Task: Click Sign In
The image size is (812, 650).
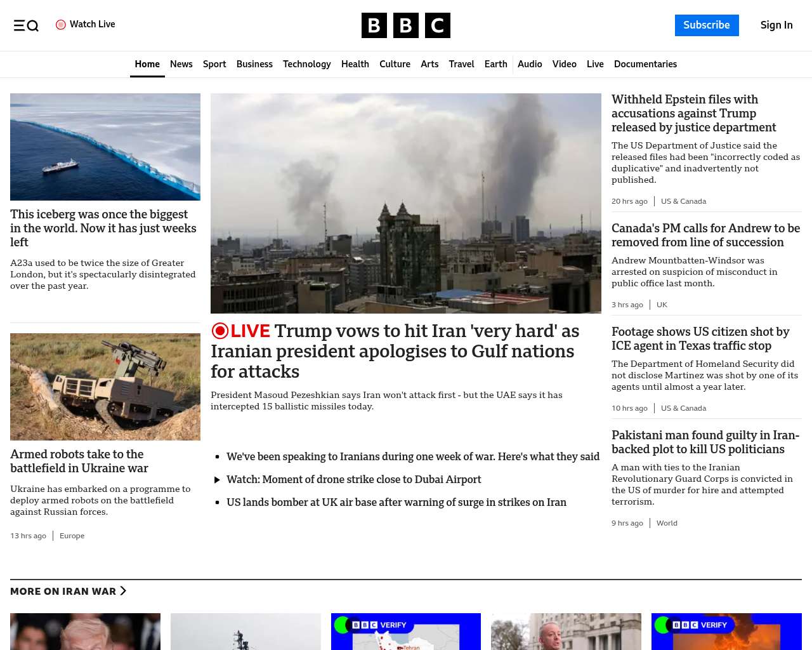Action: (x=776, y=25)
